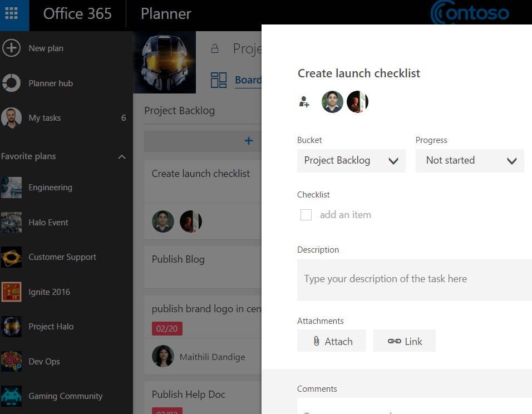The height and width of the screenshot is (414, 532).
Task: Select Planner hub in sidebar
Action: [x=51, y=83]
